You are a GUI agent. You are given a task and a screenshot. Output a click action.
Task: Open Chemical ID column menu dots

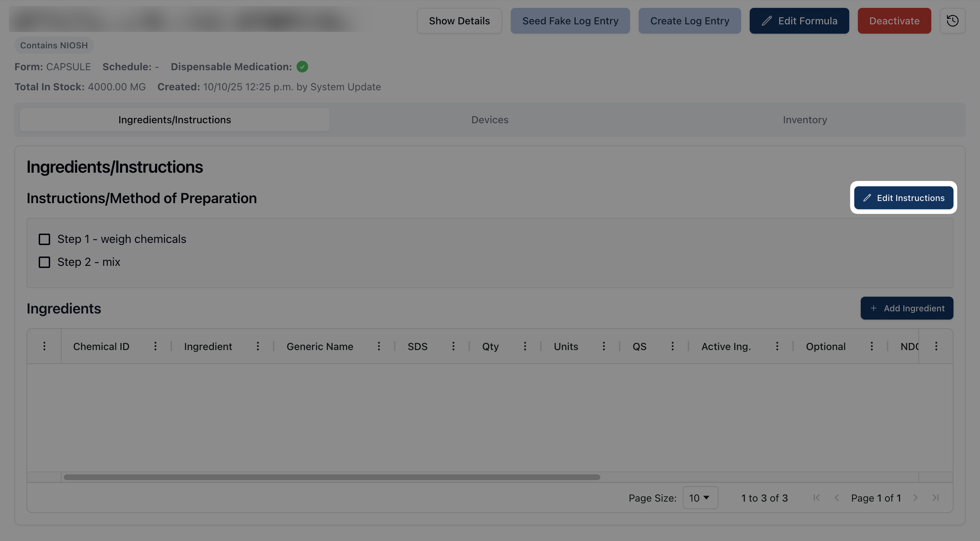click(x=155, y=346)
